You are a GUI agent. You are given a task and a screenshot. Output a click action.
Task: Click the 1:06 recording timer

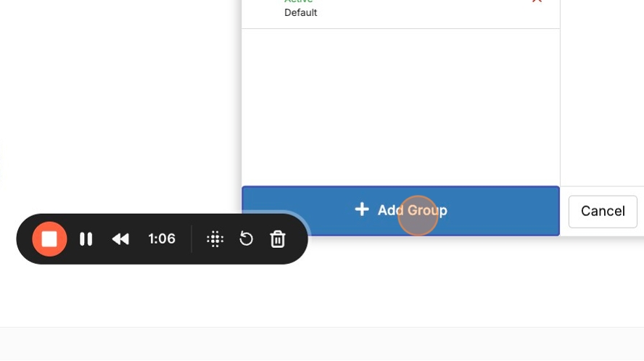[x=162, y=239]
